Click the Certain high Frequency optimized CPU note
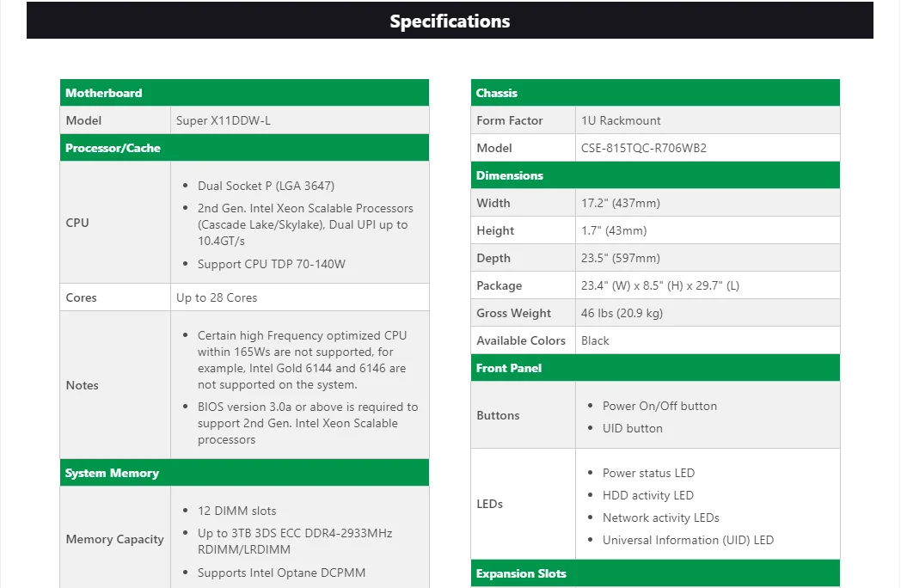 coord(303,360)
